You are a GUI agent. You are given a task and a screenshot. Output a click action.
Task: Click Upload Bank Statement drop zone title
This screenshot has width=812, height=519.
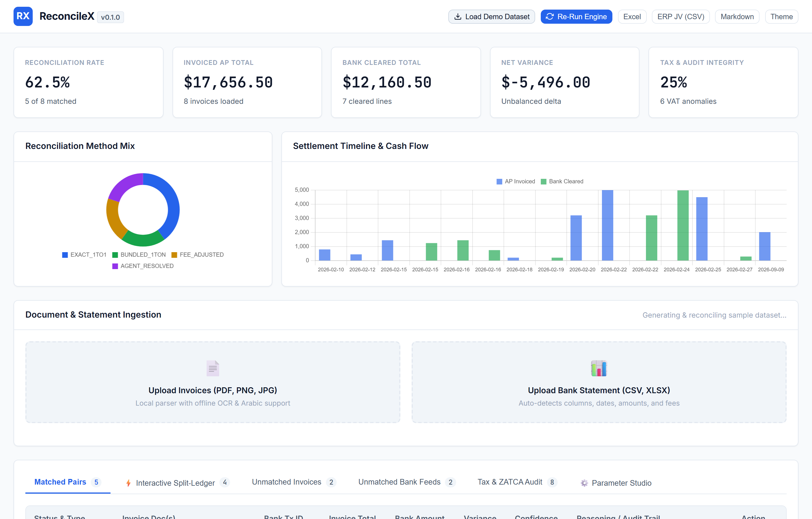(x=599, y=390)
